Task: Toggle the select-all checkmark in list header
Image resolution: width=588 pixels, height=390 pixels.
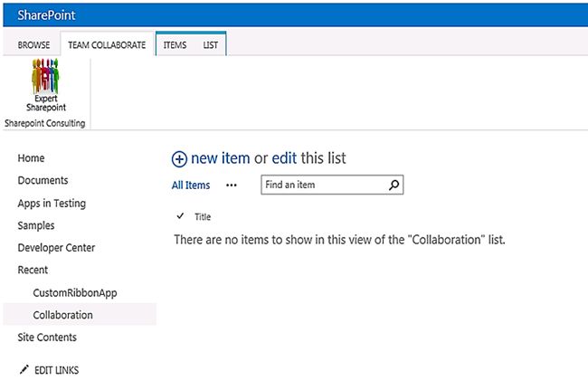Action: coord(180,216)
